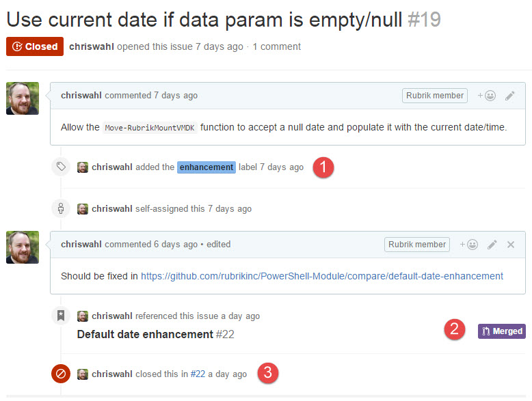The width and height of the screenshot is (532, 401).
Task: Add a reaction to the second comment
Action: pos(468,244)
